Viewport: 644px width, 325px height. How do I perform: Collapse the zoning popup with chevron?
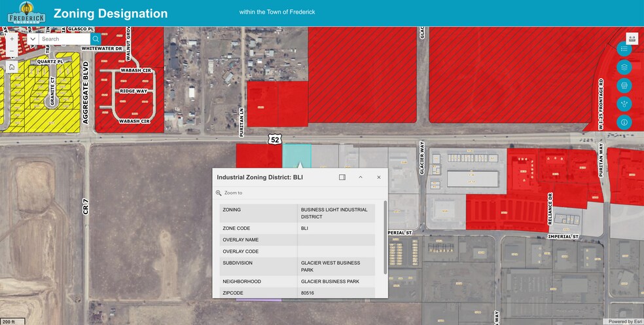(360, 177)
